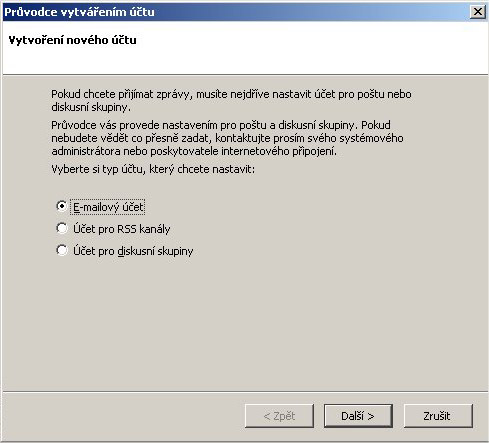This screenshot has height=443, width=489.
Task: Click the words diskusní skupiny in the first paragraph
Action: (x=90, y=107)
